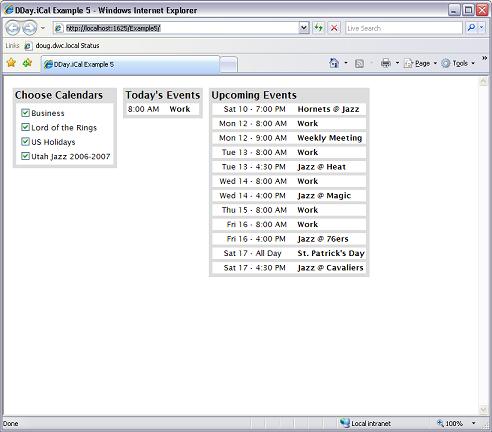Toggle Lord of the Rings calendar checkbox
Image resolution: width=492 pixels, height=432 pixels.
point(25,127)
